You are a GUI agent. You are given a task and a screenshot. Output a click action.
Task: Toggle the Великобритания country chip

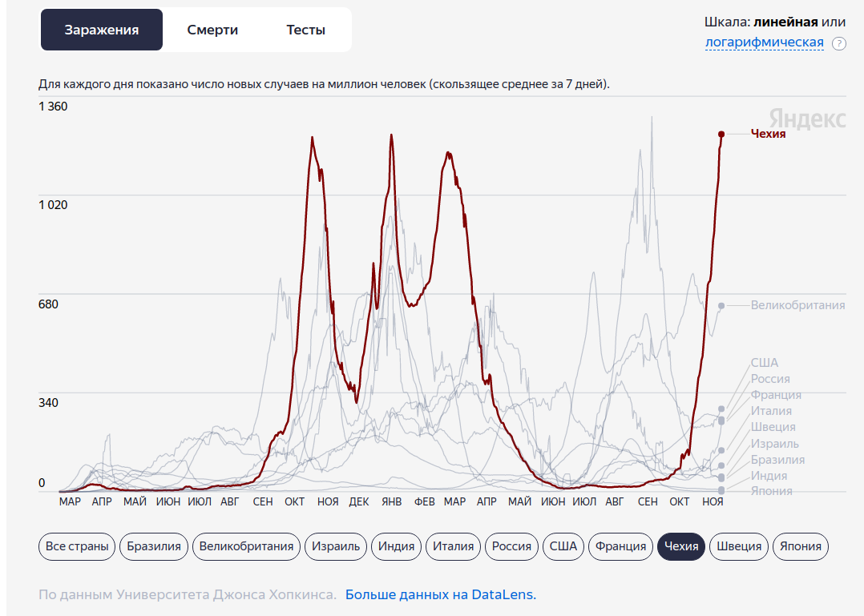[x=246, y=546]
